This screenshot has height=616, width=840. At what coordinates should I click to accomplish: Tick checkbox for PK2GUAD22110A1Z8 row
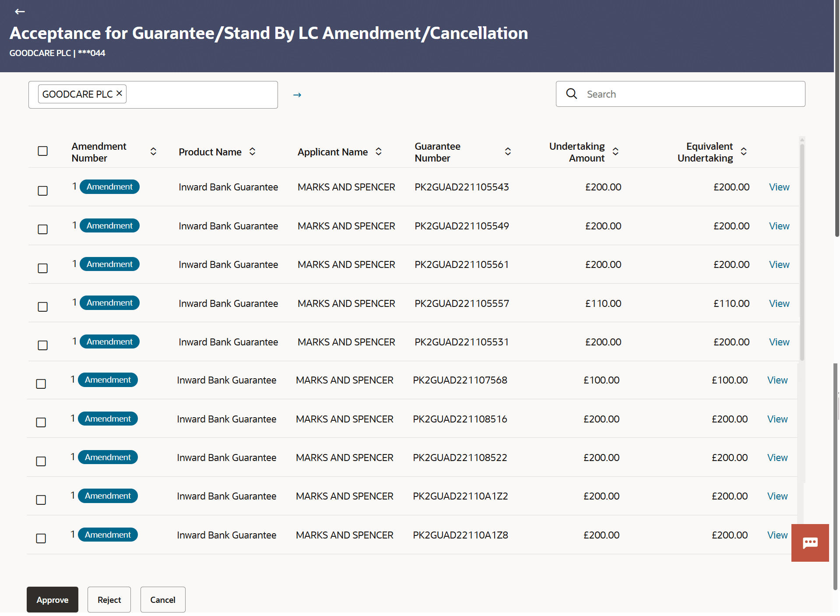41,539
